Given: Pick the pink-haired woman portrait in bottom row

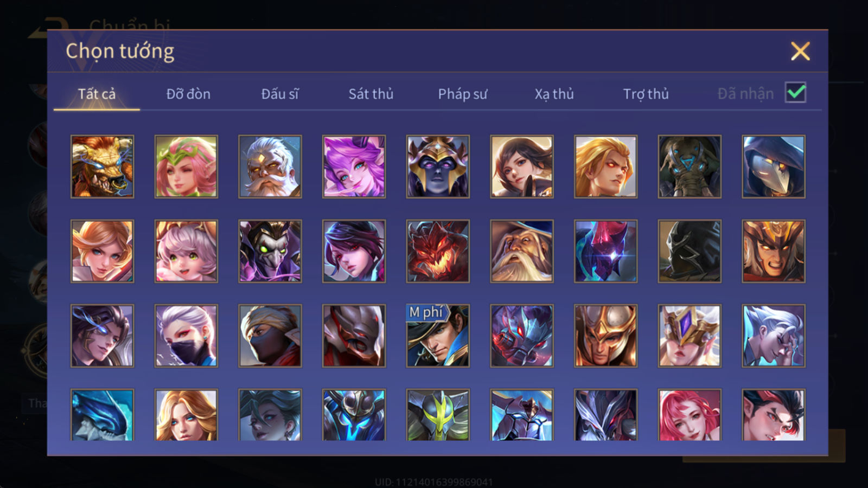Looking at the screenshot, I should pos(690,415).
